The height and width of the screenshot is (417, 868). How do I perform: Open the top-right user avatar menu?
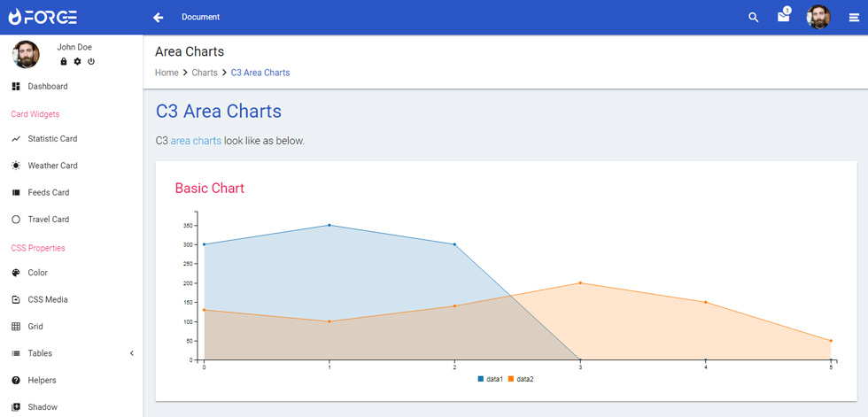click(x=818, y=17)
